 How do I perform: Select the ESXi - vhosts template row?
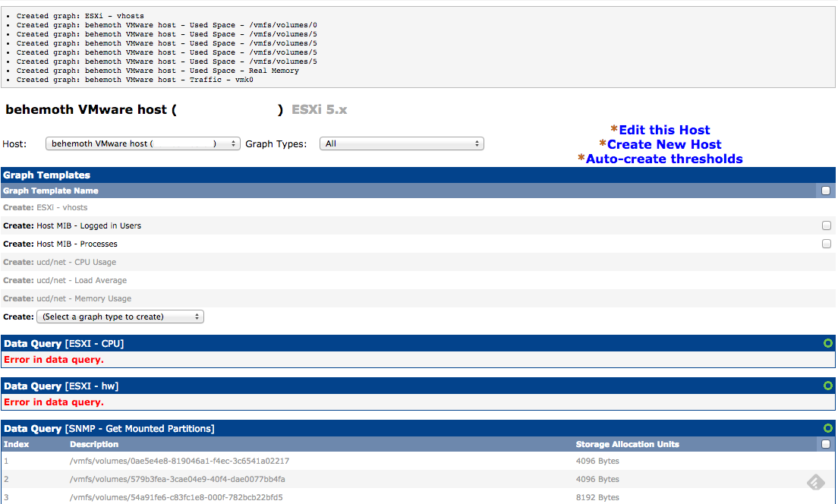click(x=418, y=207)
